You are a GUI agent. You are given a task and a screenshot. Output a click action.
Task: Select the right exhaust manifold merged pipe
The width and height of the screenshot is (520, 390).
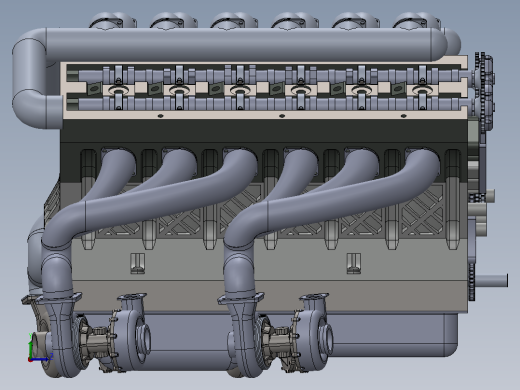tap(333, 200)
